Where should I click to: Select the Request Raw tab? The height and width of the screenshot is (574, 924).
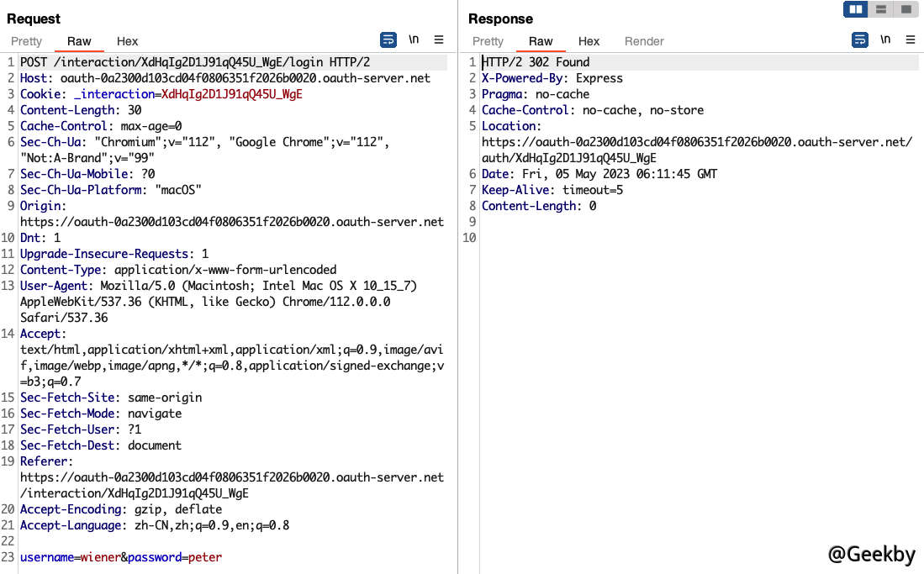pyautogui.click(x=79, y=41)
